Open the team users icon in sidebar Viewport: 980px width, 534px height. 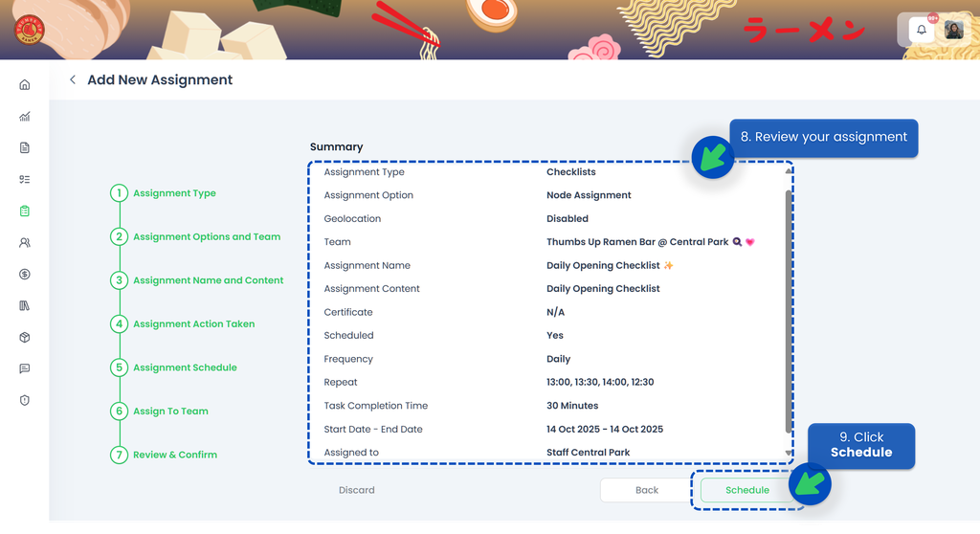pyautogui.click(x=25, y=243)
